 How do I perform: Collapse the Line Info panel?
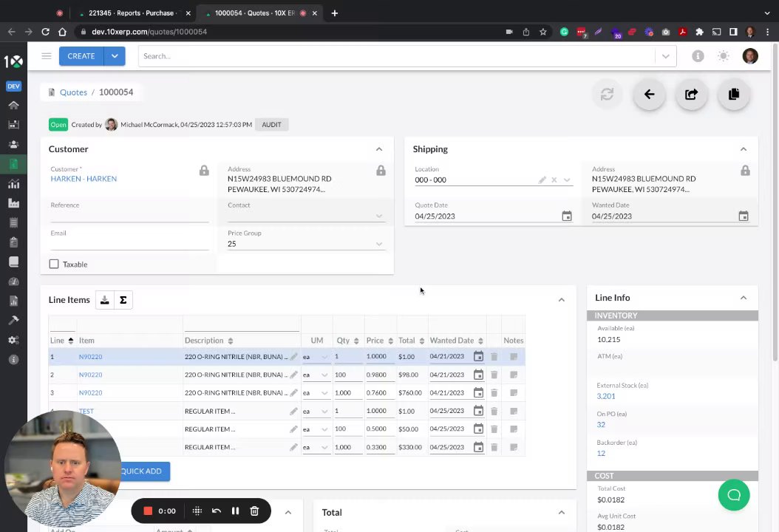coord(744,298)
